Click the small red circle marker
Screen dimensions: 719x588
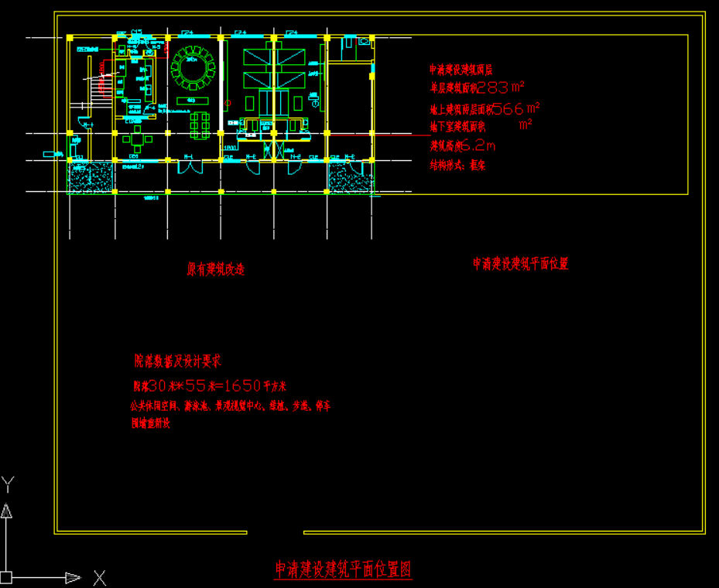[228, 103]
